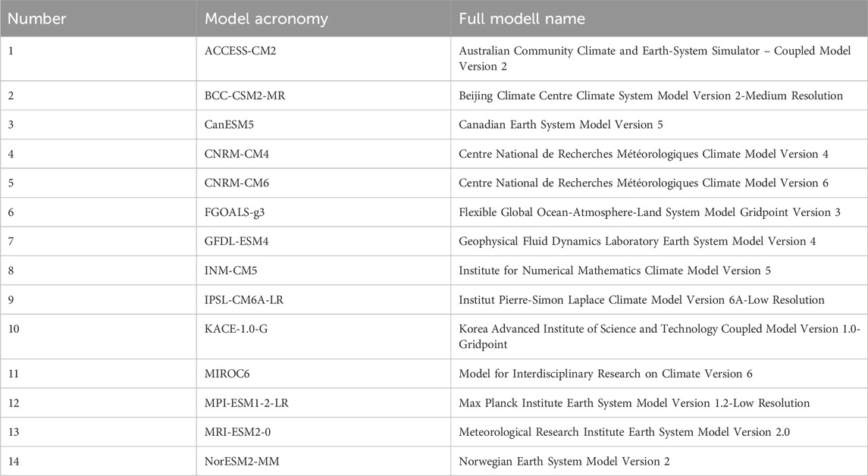The image size is (868, 476).
Task: Click the IPSL-CM6A-LR model acronym
Action: coord(246,300)
